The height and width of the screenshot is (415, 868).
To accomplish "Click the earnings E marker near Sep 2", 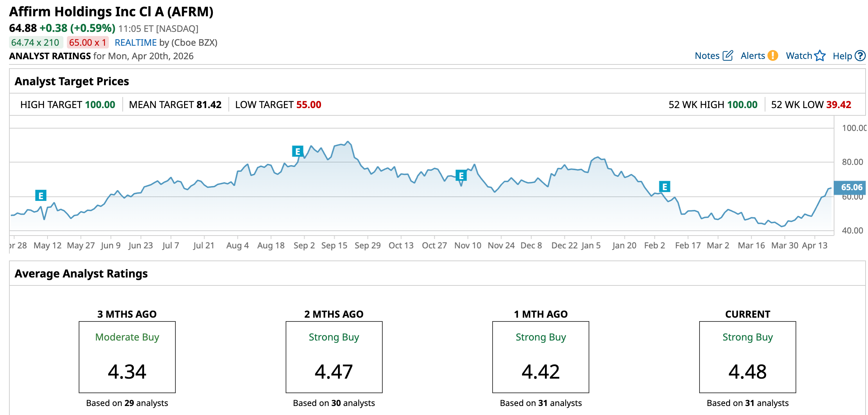I will pos(297,151).
